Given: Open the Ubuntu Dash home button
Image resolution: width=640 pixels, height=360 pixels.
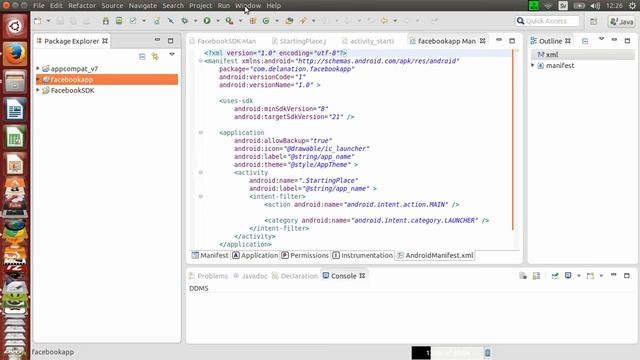Looking at the screenshot, I should [x=15, y=26].
